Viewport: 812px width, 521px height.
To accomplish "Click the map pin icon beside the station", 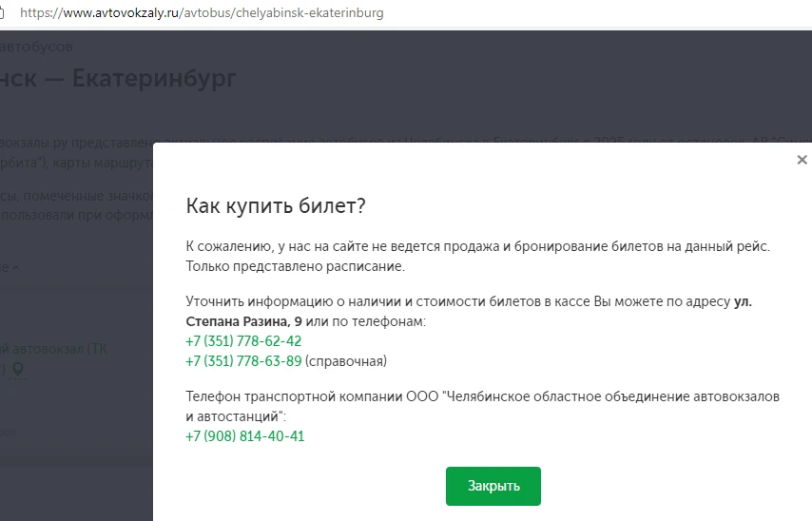I will point(17,369).
